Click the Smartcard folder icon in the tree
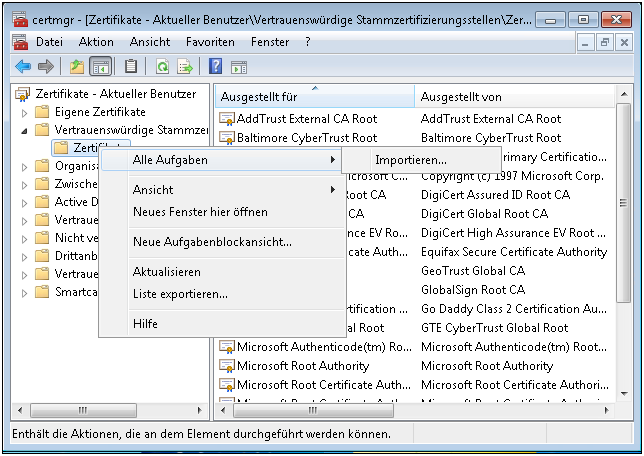 [x=42, y=292]
